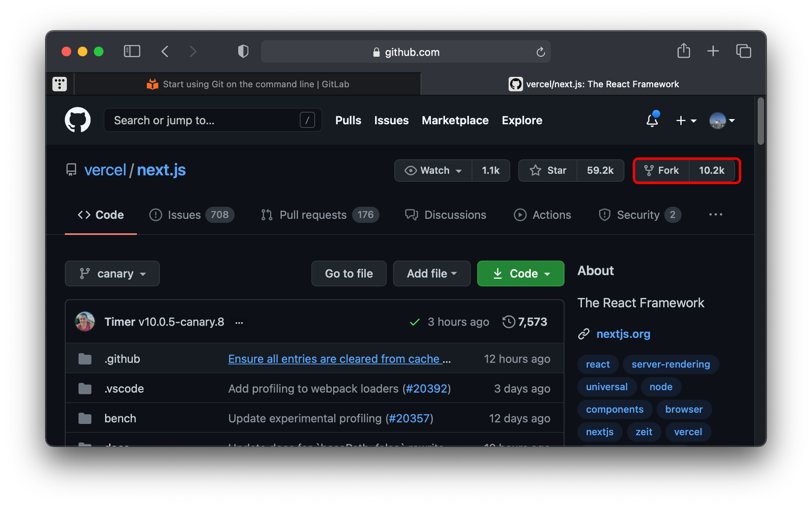Select the vercel/next.js browser tab
This screenshot has height=506, width=812.
[x=594, y=84]
